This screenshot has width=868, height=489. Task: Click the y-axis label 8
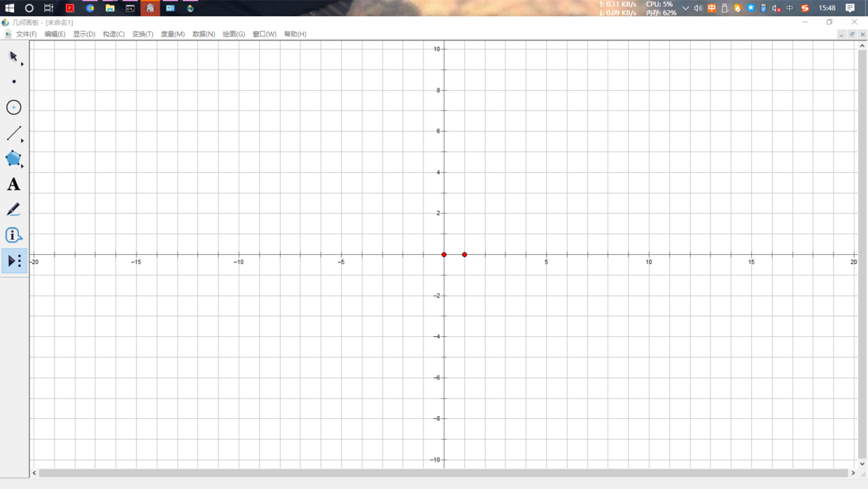[x=438, y=90]
